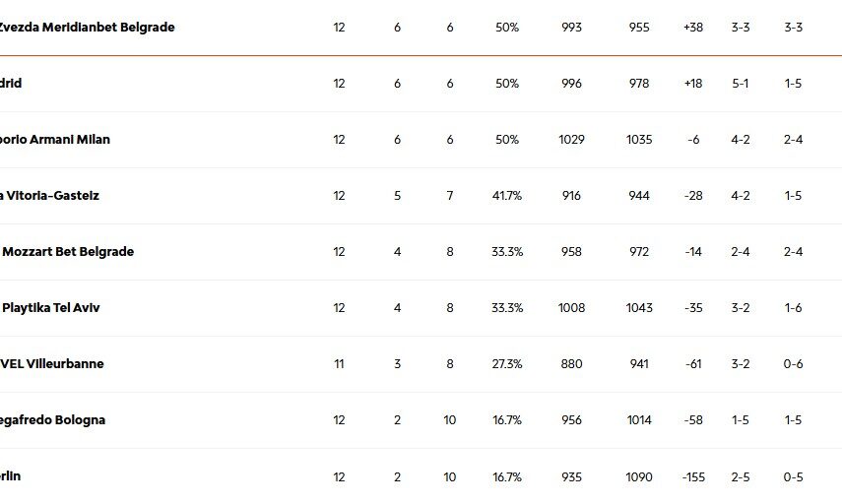This screenshot has width=842, height=504.
Task: Click the 27.3% win percentage value
Action: pos(506,364)
